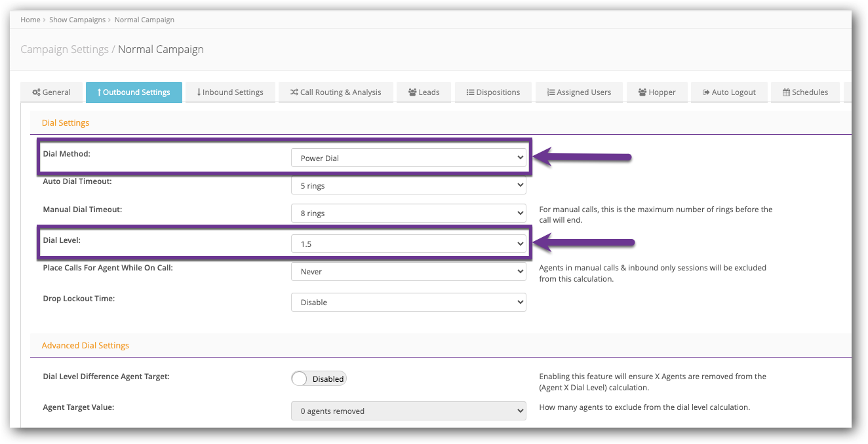Image resolution: width=868 pixels, height=444 pixels.
Task: Open the Auto Logout tab
Action: pos(728,92)
